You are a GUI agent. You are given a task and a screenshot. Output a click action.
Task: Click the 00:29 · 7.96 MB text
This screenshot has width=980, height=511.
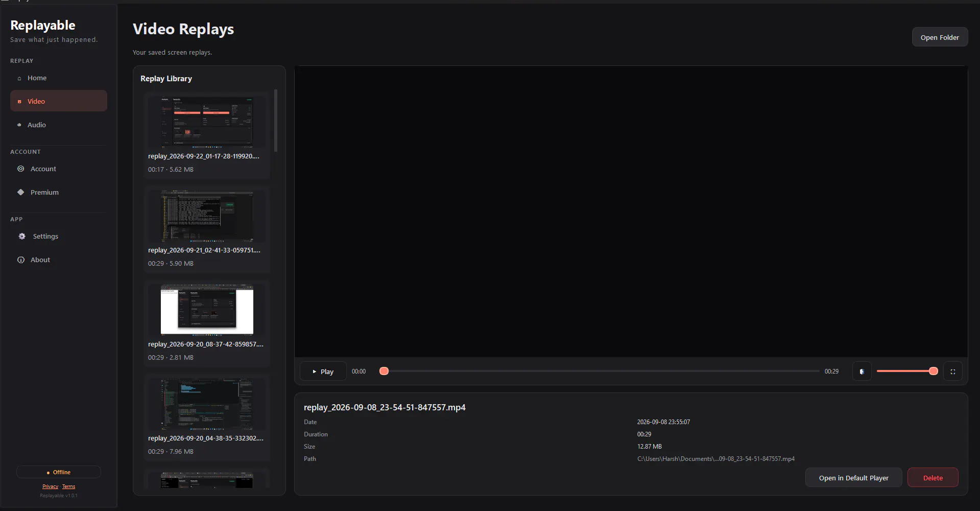pyautogui.click(x=171, y=452)
